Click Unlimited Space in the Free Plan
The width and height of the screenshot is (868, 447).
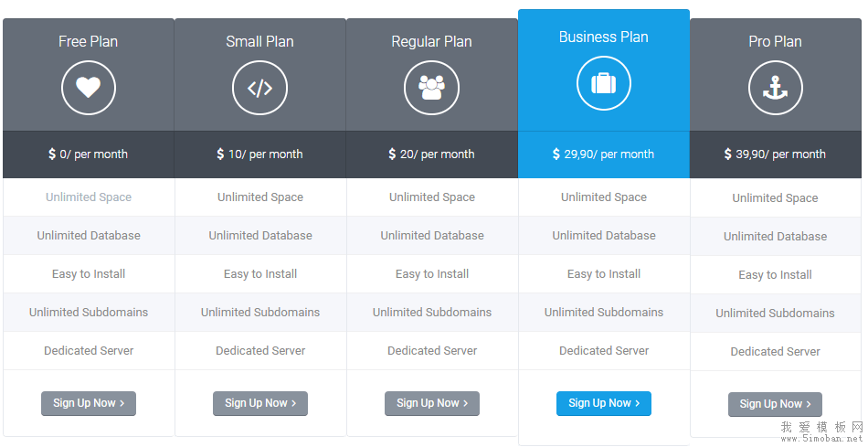(89, 197)
